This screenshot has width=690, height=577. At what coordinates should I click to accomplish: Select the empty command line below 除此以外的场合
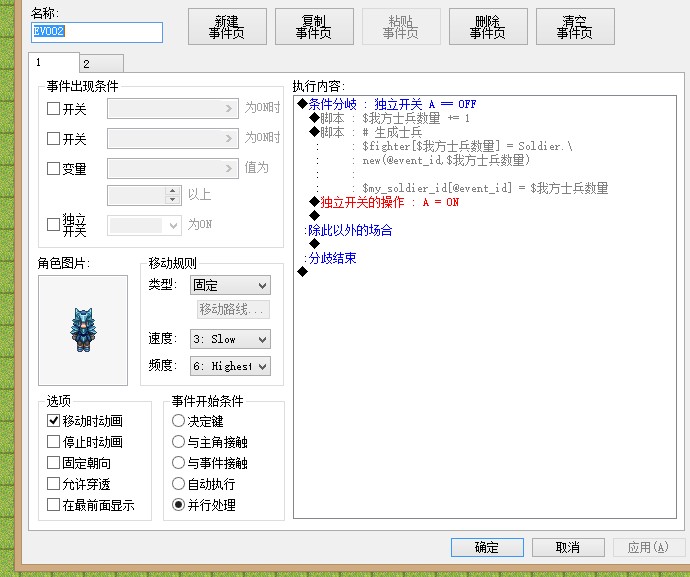pos(314,243)
